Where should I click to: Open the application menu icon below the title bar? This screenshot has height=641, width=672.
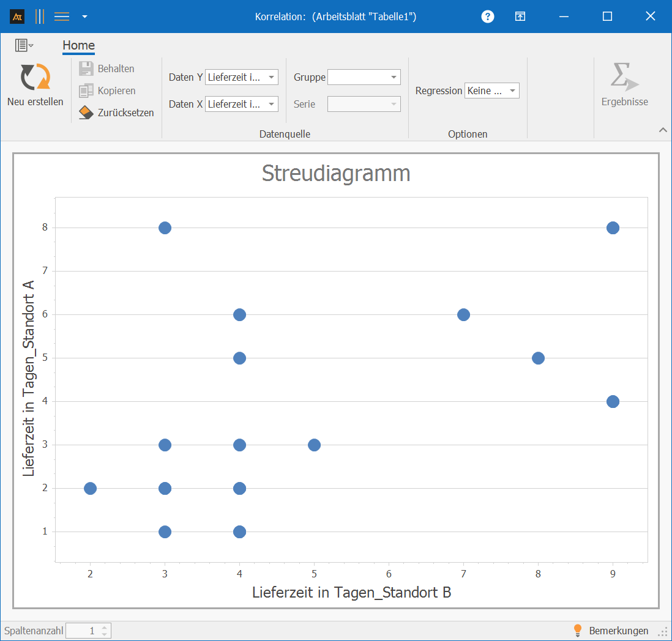pos(24,45)
